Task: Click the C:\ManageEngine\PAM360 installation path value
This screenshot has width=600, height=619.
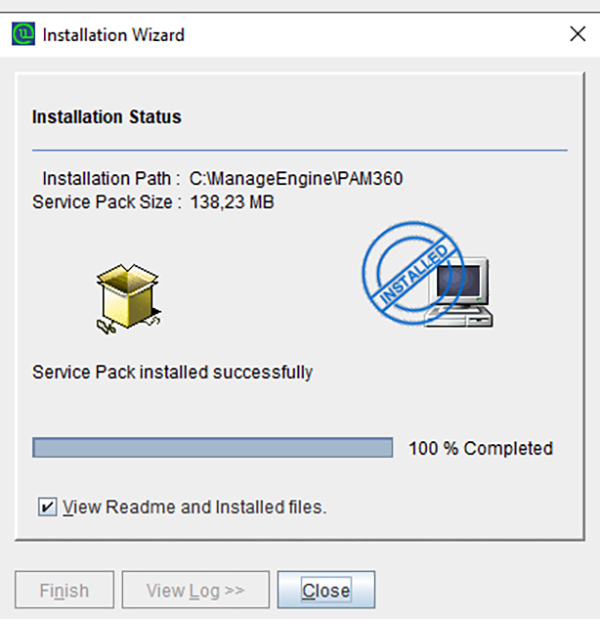Action: (296, 178)
